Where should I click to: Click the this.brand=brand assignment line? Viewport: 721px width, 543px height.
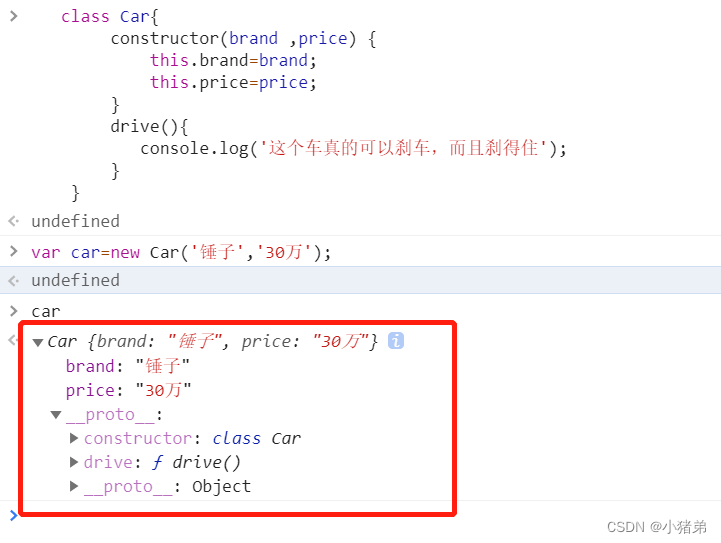click(x=233, y=60)
